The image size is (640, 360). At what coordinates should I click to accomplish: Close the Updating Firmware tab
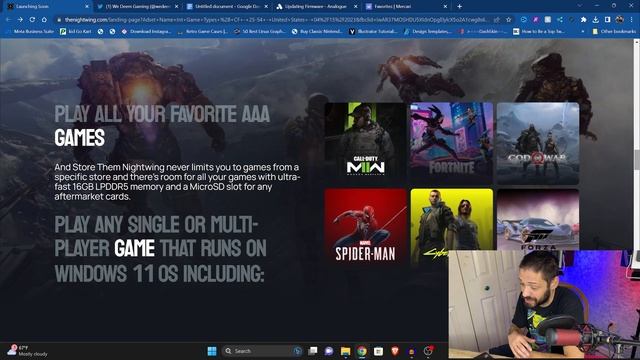[x=356, y=7]
